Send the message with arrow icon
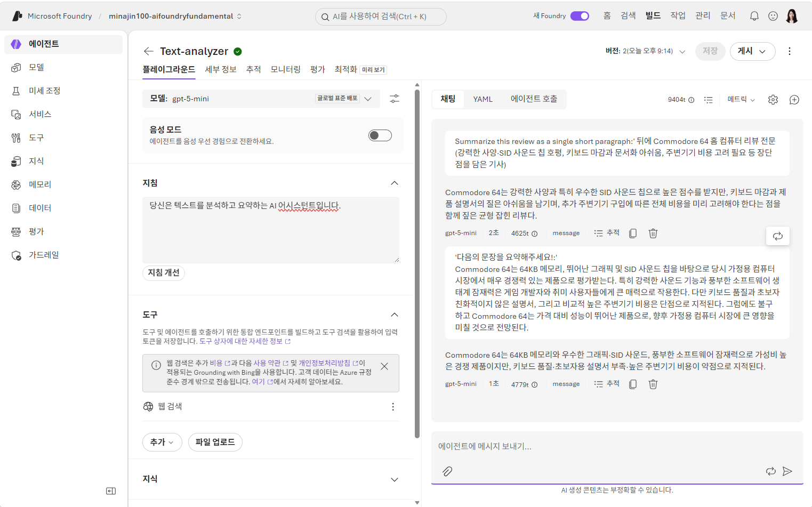Viewport: 812px width, 507px height. pos(787,471)
